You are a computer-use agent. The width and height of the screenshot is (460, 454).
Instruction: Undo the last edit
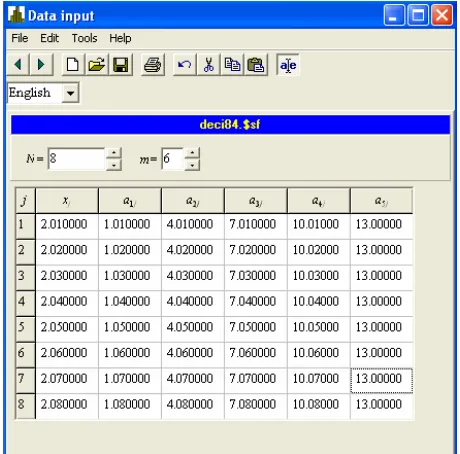tap(185, 64)
